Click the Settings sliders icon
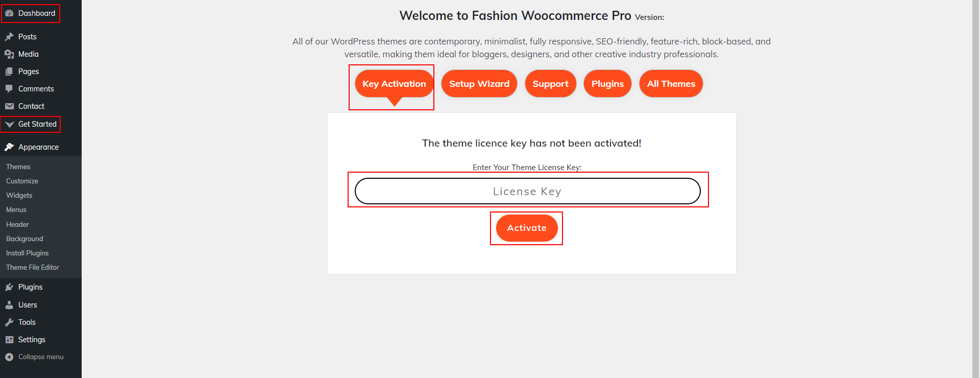This screenshot has height=378, width=980. click(9, 340)
